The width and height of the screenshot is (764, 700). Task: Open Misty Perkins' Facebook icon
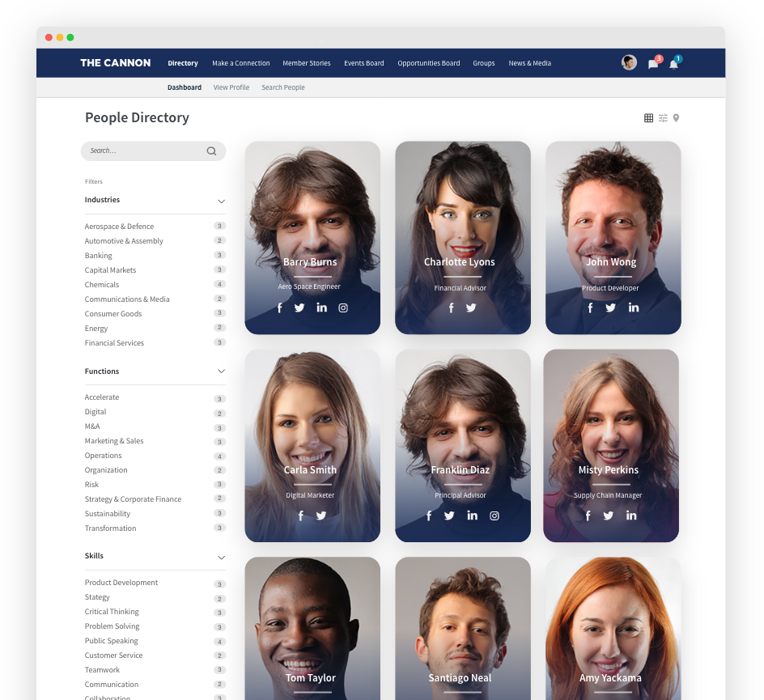click(x=588, y=515)
